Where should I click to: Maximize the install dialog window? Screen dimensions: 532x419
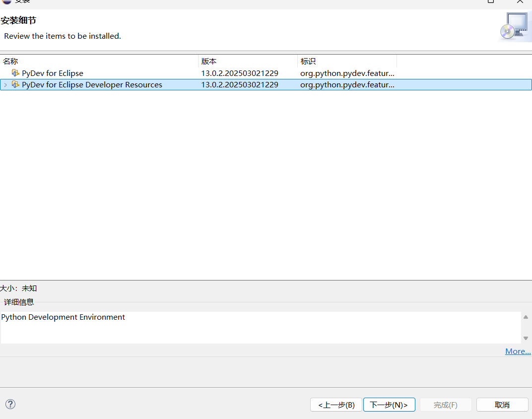491,1
